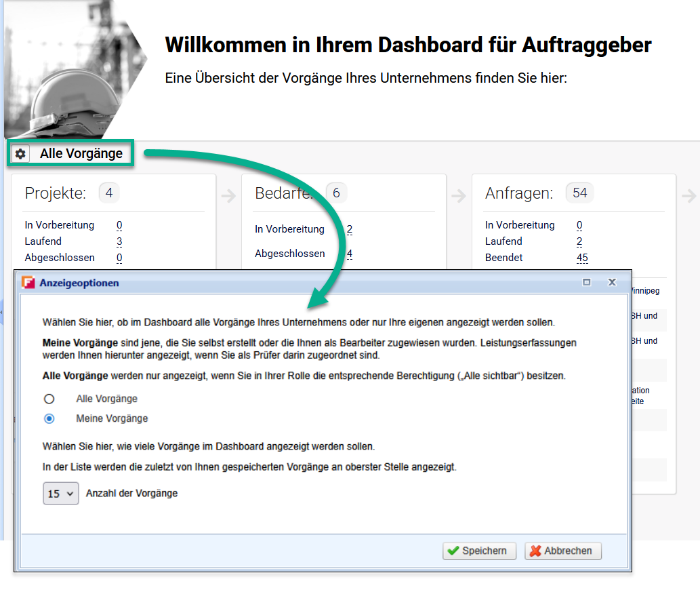Select the Alle Vorgänge radio option

49,399
